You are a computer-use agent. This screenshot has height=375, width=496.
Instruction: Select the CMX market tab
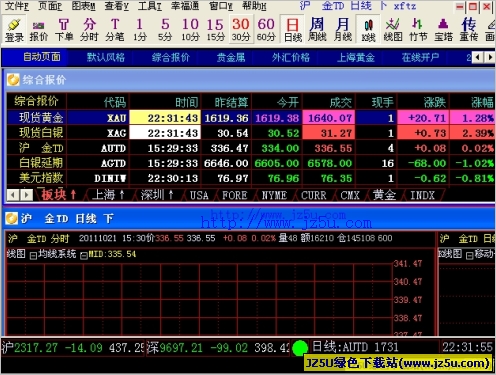coord(350,195)
